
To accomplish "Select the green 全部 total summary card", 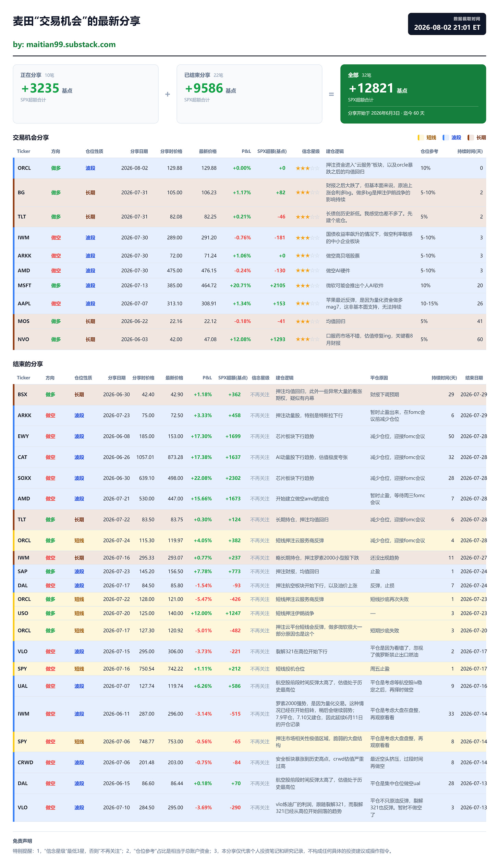I will point(413,94).
